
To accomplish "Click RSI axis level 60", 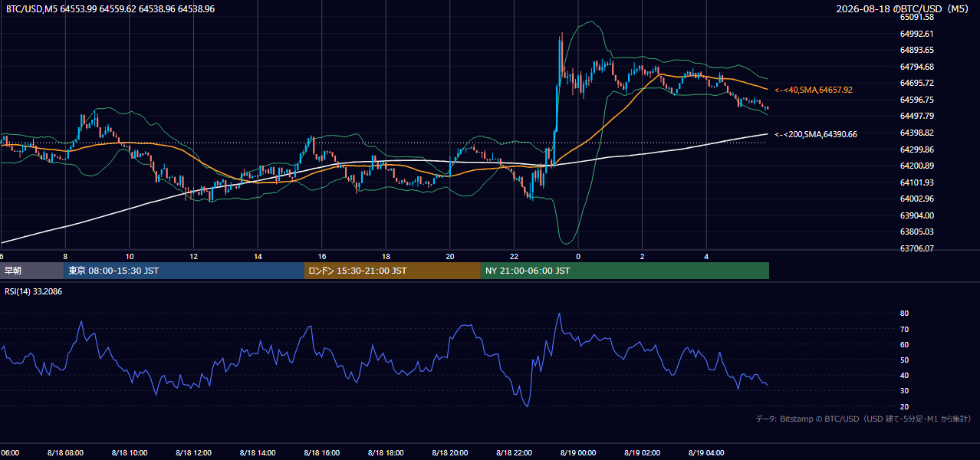I will tap(904, 344).
